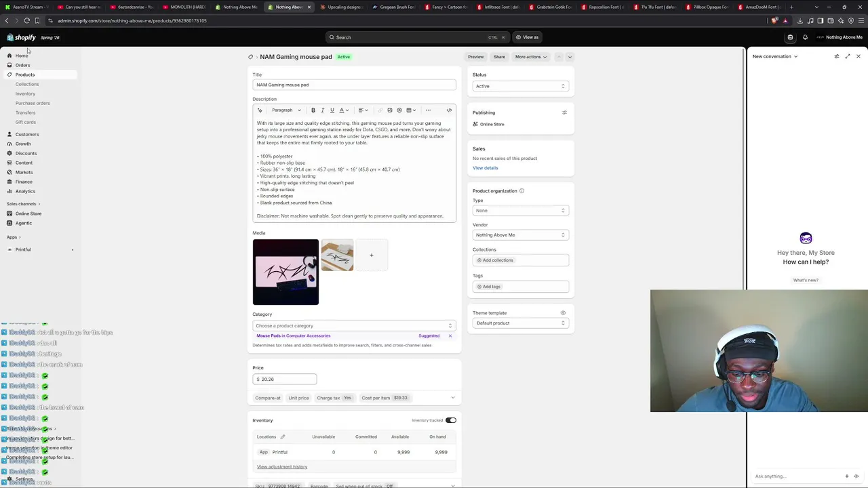Click the Share button
Screen dimensions: 868x488
click(x=499, y=57)
